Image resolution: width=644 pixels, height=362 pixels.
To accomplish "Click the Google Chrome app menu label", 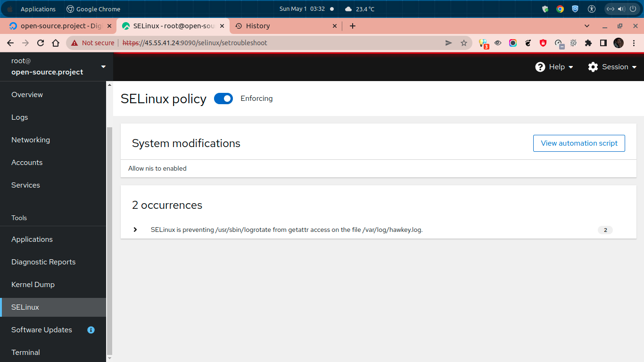I will 93,9.
